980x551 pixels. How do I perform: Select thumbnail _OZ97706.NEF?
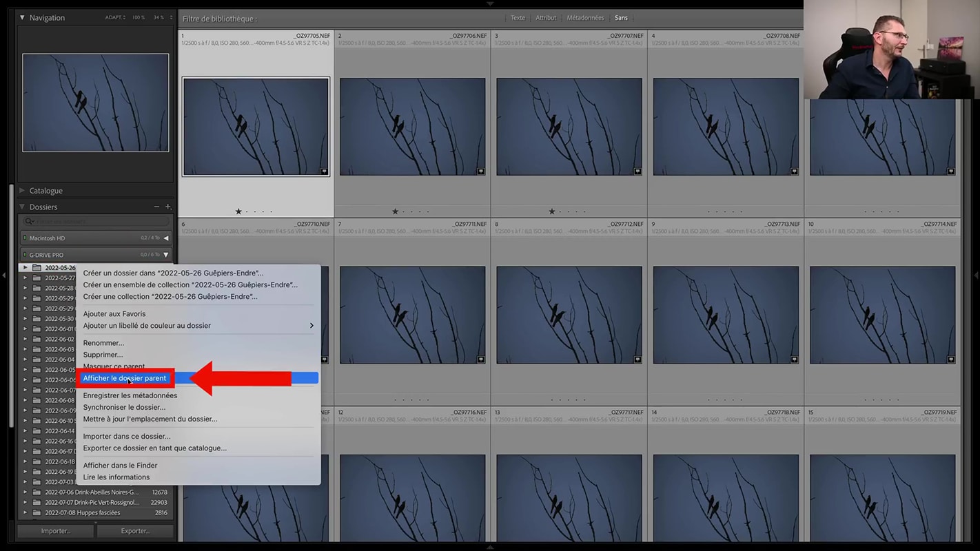click(412, 127)
